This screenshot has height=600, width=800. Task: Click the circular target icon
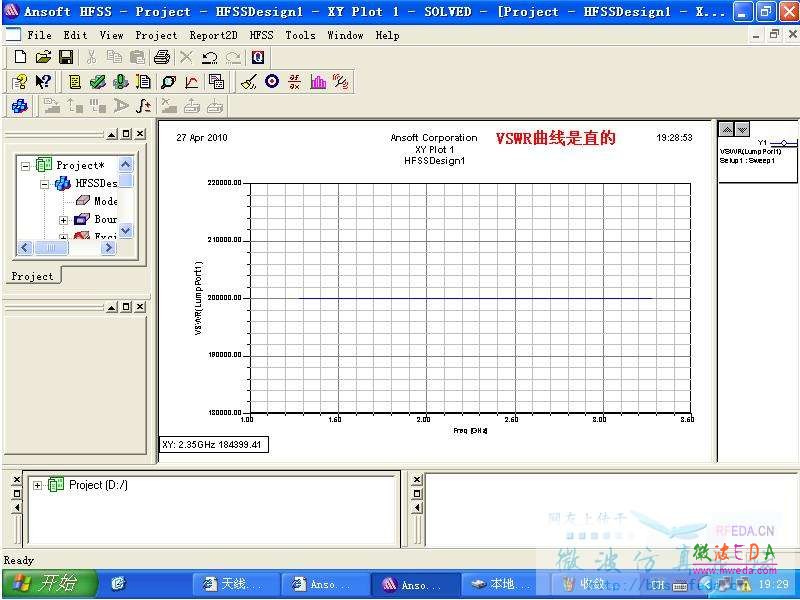point(272,81)
